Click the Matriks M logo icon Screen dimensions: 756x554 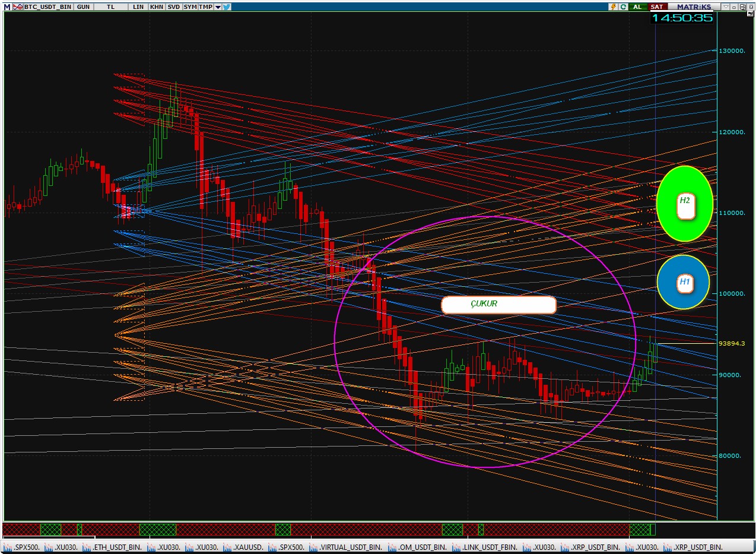click(x=7, y=7)
